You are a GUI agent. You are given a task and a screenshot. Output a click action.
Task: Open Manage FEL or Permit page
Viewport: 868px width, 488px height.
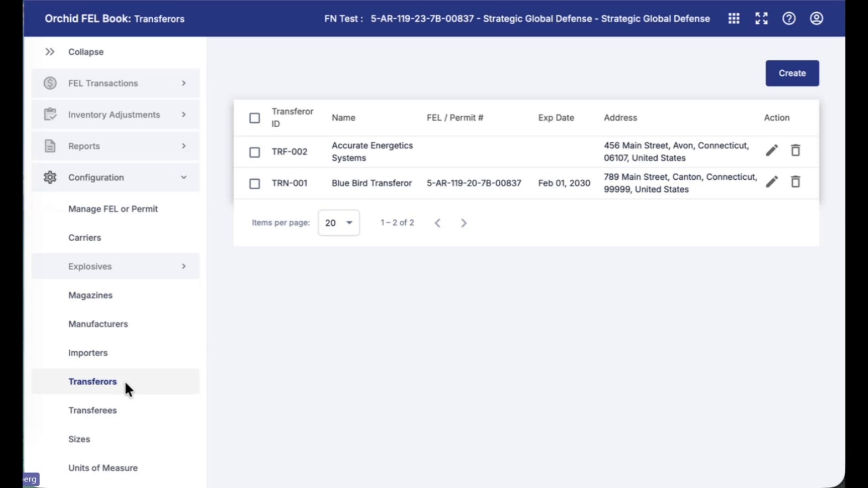tap(113, 209)
